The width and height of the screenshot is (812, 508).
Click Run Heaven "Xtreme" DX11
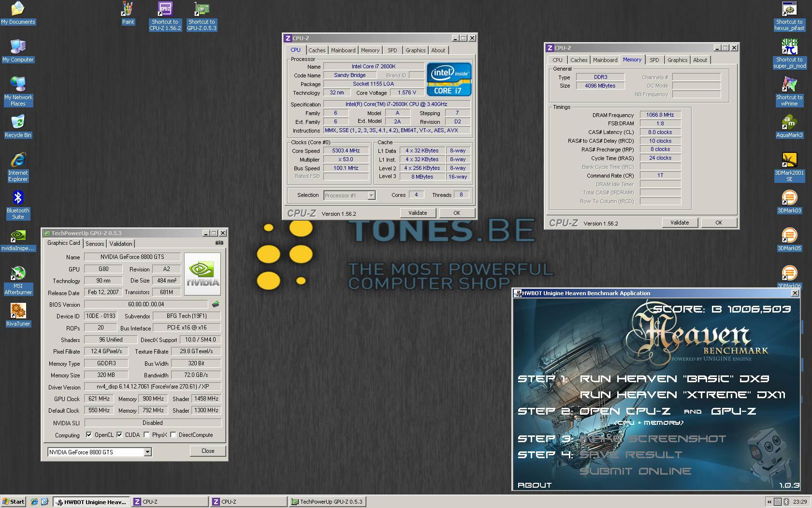point(682,395)
